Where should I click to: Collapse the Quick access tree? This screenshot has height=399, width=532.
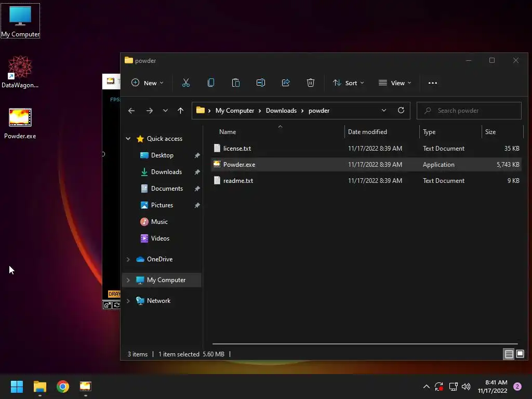(x=128, y=138)
